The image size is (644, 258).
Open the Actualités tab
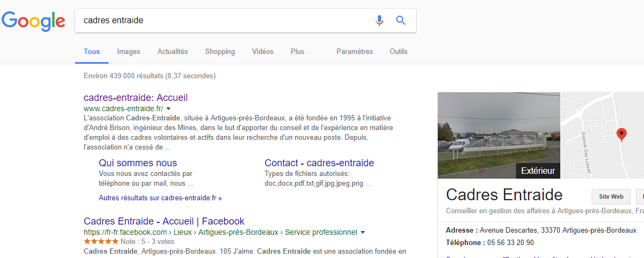pos(173,52)
